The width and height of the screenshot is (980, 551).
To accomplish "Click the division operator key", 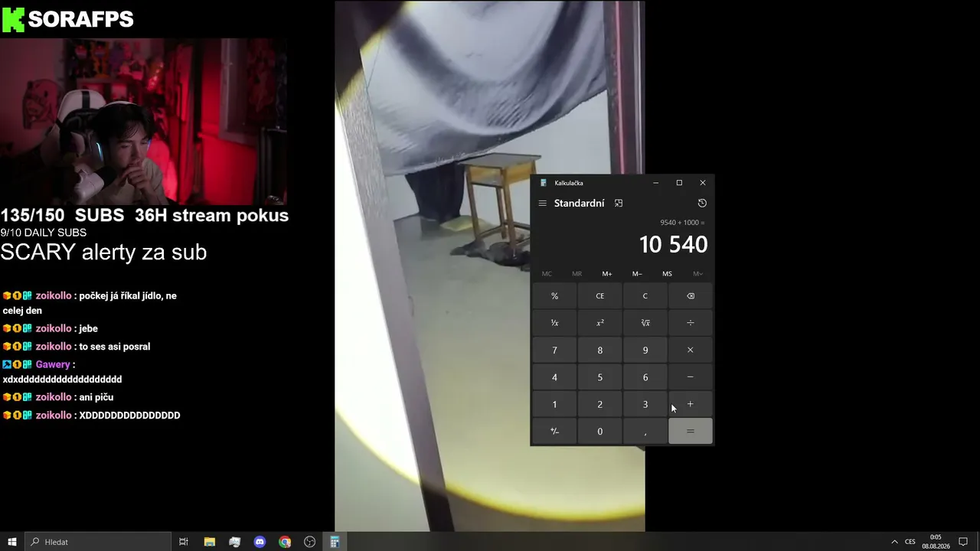I will (691, 323).
